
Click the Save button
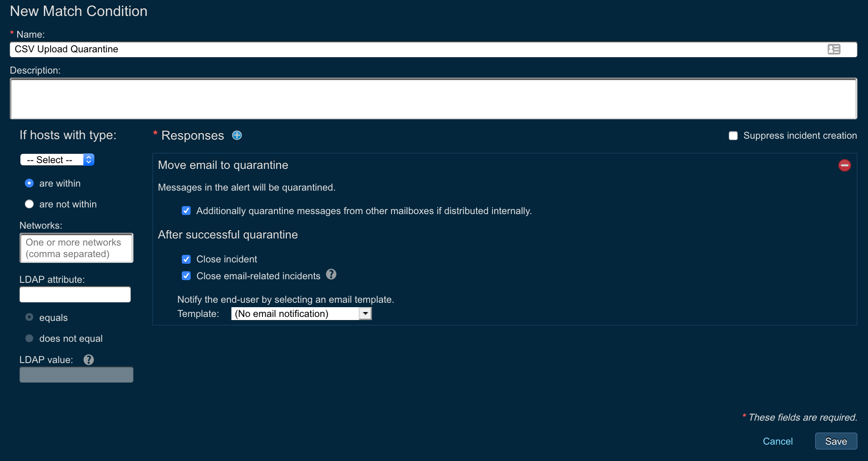click(x=836, y=441)
